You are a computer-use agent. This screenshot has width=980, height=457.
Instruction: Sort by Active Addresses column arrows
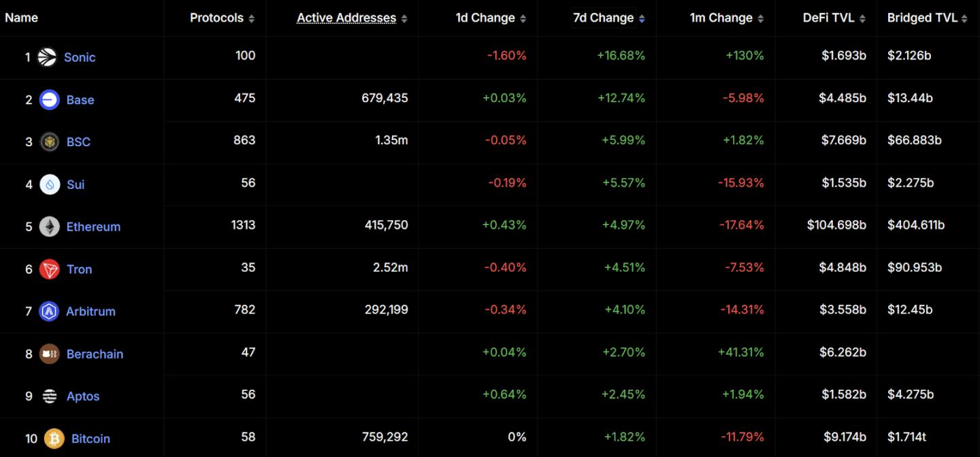click(404, 19)
